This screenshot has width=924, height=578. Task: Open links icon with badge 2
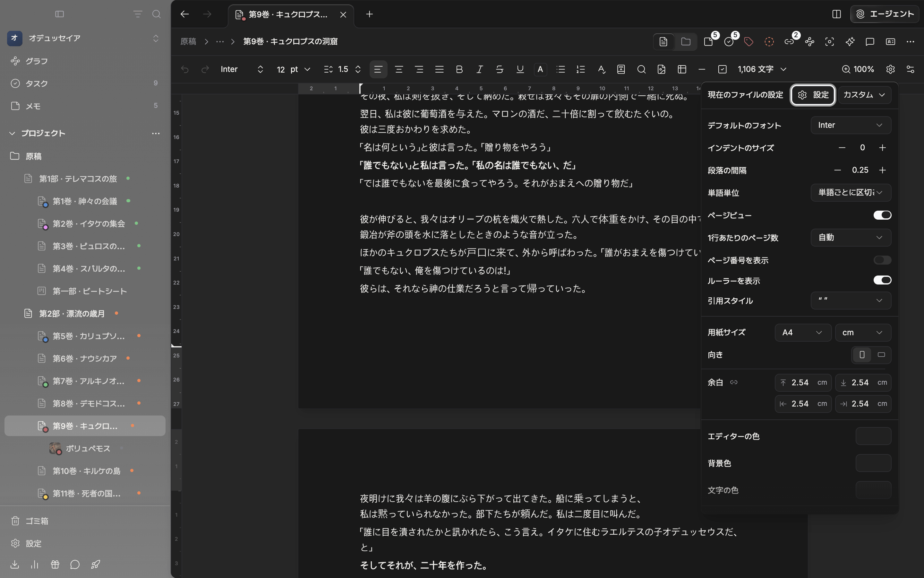click(x=789, y=41)
